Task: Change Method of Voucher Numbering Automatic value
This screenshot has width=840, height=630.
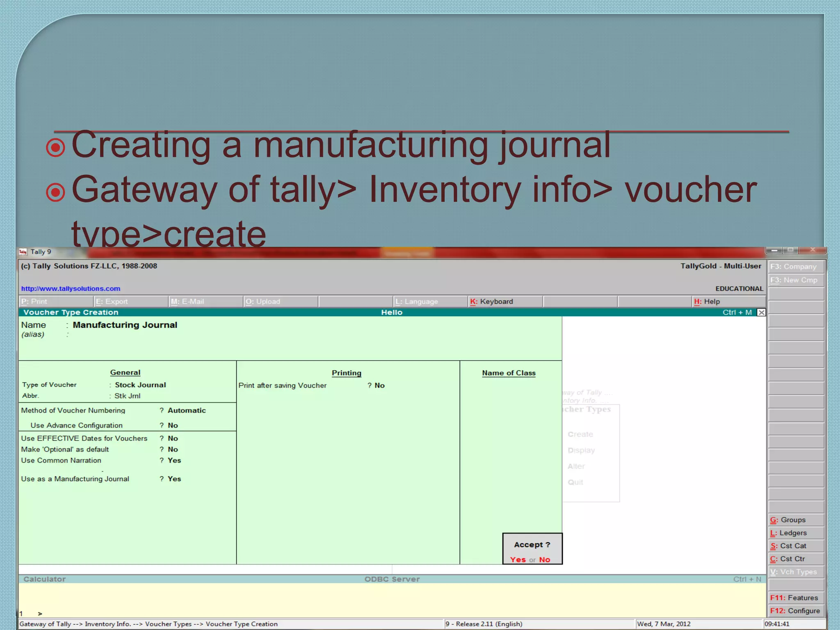Action: click(x=187, y=410)
